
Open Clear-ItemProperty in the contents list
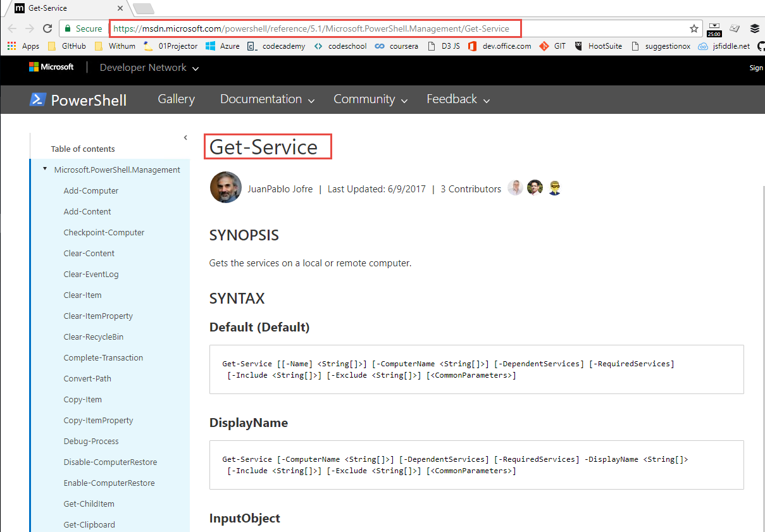click(x=98, y=316)
